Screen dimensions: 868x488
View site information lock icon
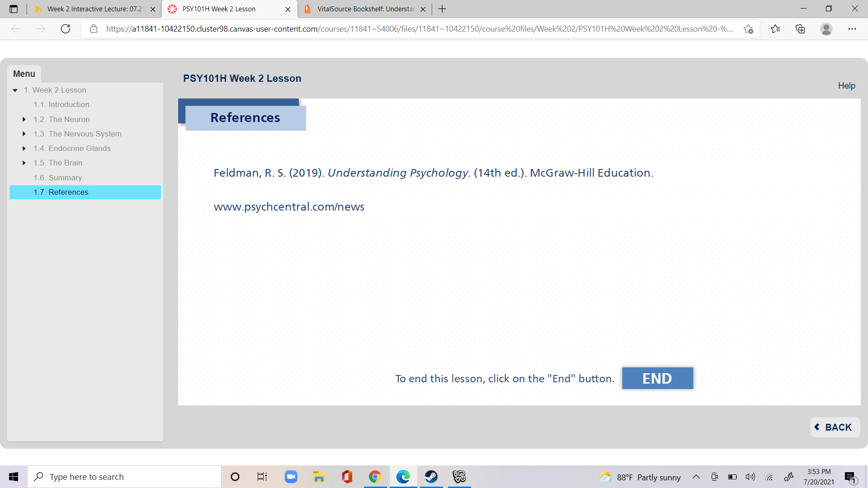coord(94,29)
